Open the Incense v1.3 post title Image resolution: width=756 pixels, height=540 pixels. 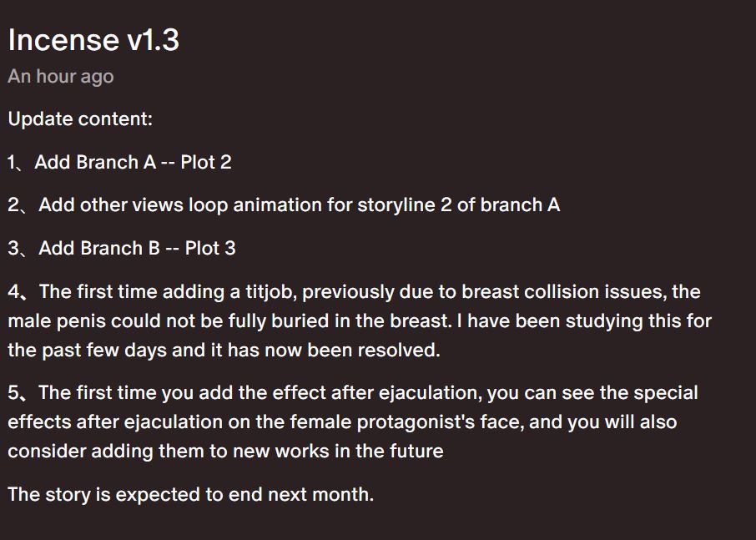93,39
